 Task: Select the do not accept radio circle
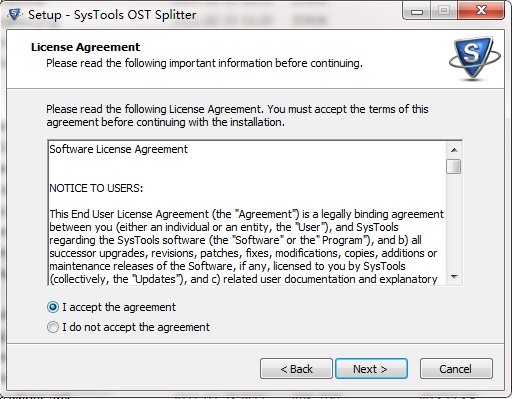click(53, 327)
